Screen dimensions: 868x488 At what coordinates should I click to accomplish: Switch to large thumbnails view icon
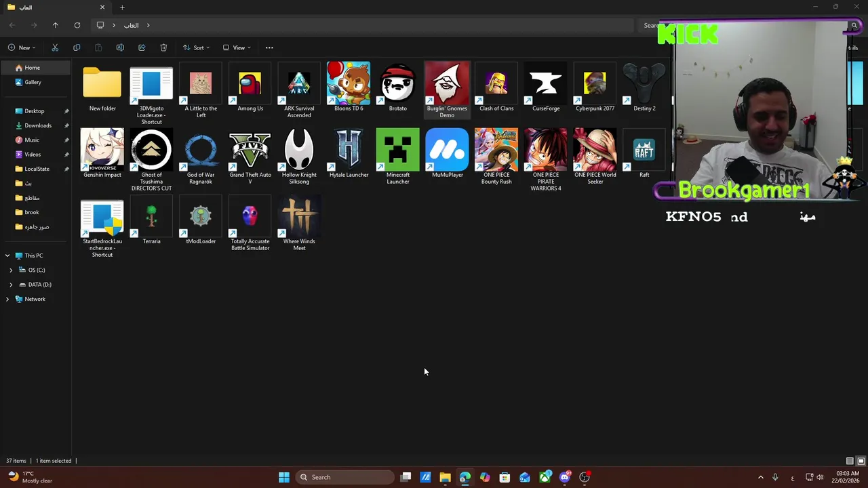coord(861,461)
